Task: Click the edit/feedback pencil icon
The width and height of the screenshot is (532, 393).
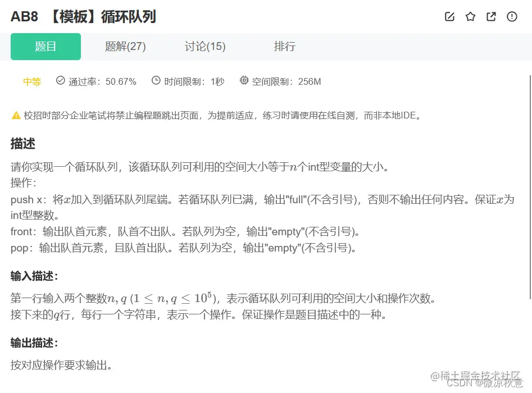Action: (x=449, y=17)
